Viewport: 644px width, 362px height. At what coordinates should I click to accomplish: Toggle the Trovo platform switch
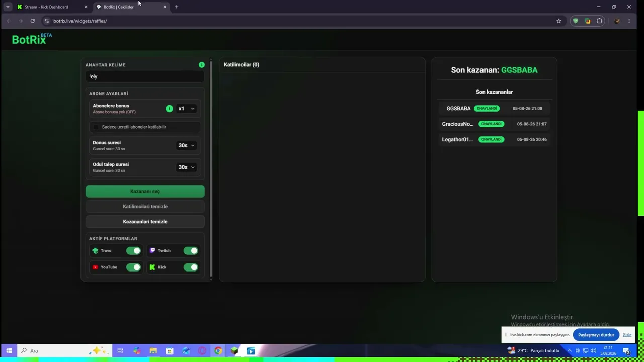coord(133,251)
